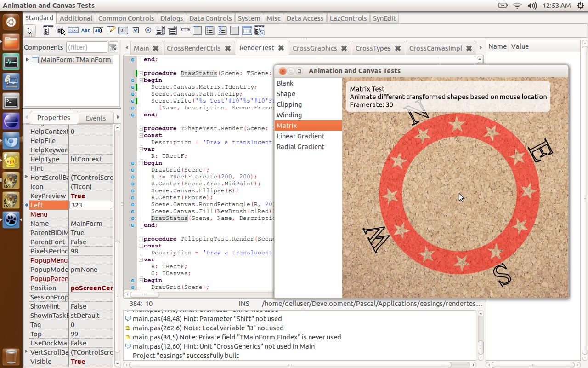Viewport: 588px width, 368px height.
Task: Close the CrossGraphics editor tab
Action: [x=344, y=48]
